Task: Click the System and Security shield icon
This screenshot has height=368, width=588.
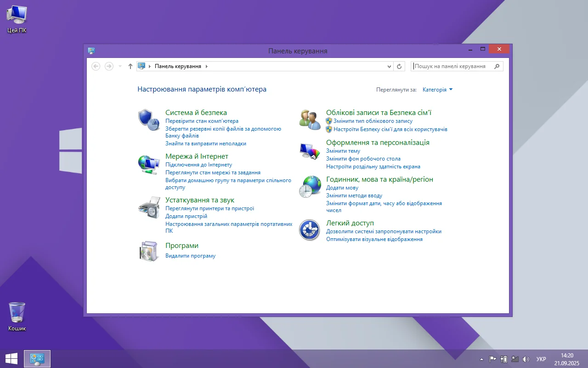Action: [148, 120]
